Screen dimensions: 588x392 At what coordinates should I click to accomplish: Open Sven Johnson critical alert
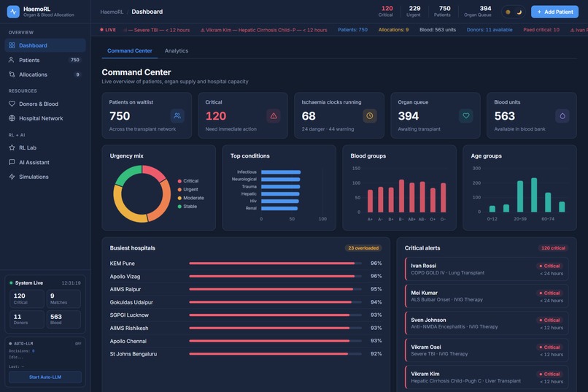487,323
